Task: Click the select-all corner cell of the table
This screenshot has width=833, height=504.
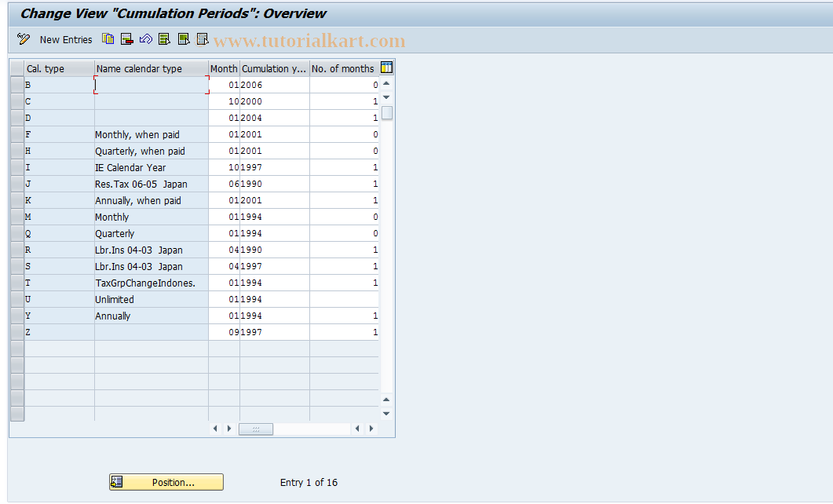Action: [x=17, y=68]
